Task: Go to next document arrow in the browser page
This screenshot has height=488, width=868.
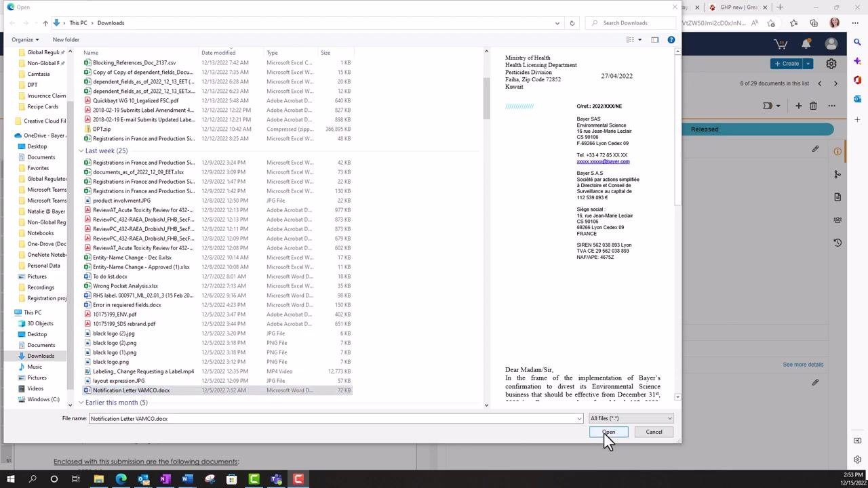Action: click(835, 83)
